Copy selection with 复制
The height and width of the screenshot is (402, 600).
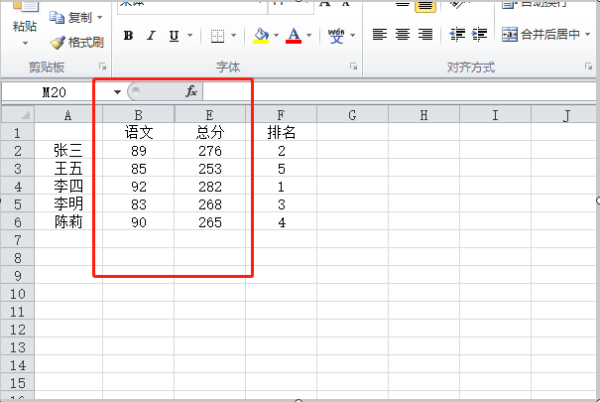(72, 18)
